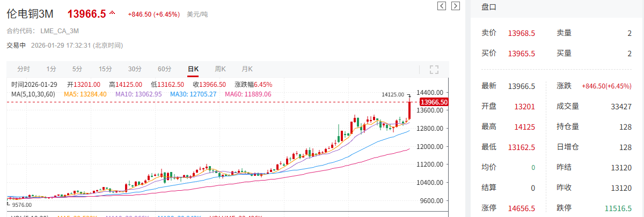Click the 开盘 value 13201
This screenshot has height=217, width=644.
524,107
